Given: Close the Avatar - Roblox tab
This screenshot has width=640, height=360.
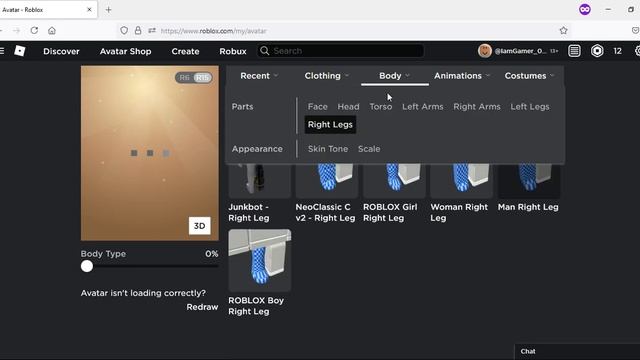Looking at the screenshot, I should click(x=89, y=9).
